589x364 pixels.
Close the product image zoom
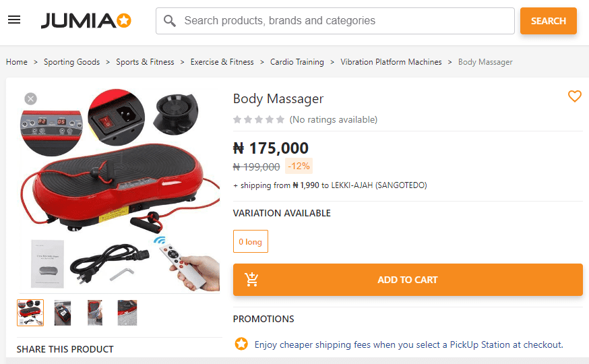click(30, 99)
